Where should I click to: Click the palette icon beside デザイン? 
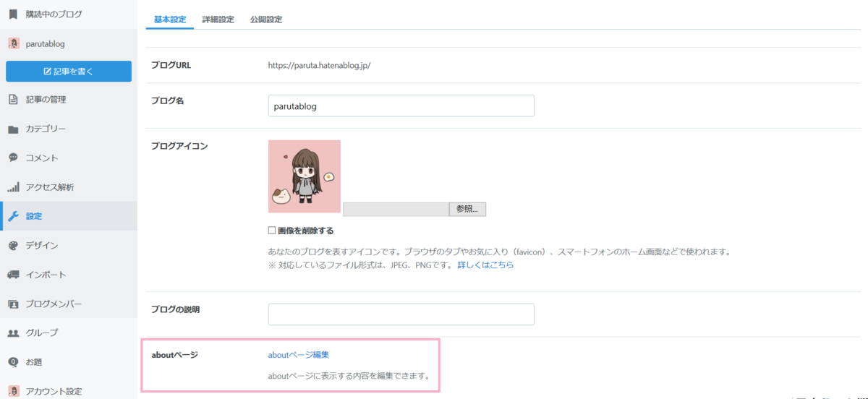[x=13, y=246]
